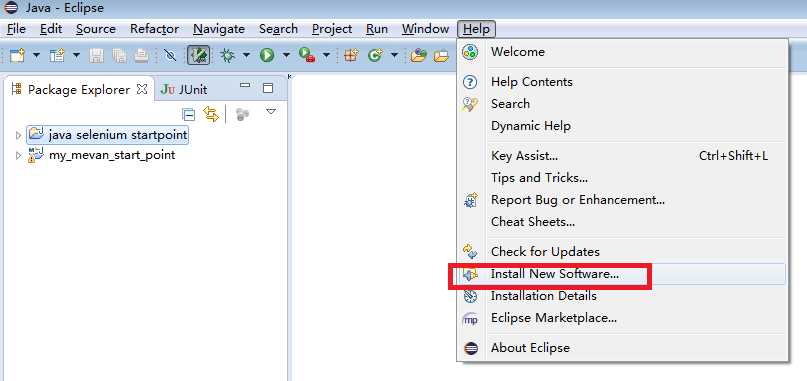Expand the my_mevan_start_point project
The image size is (807, 381).
tap(19, 155)
